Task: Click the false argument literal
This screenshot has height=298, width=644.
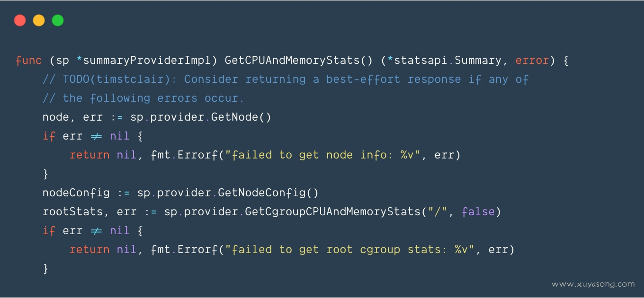Action: 478,212
